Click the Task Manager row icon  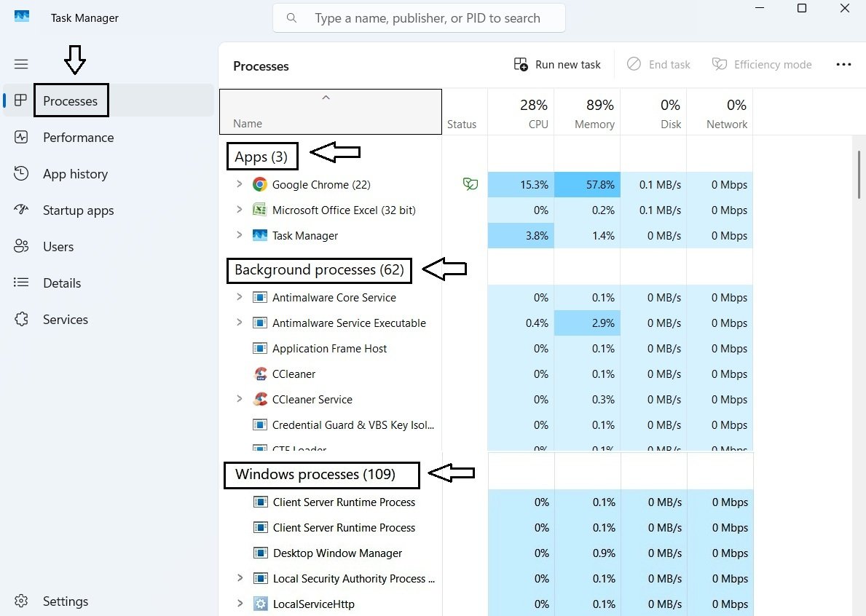tap(259, 235)
